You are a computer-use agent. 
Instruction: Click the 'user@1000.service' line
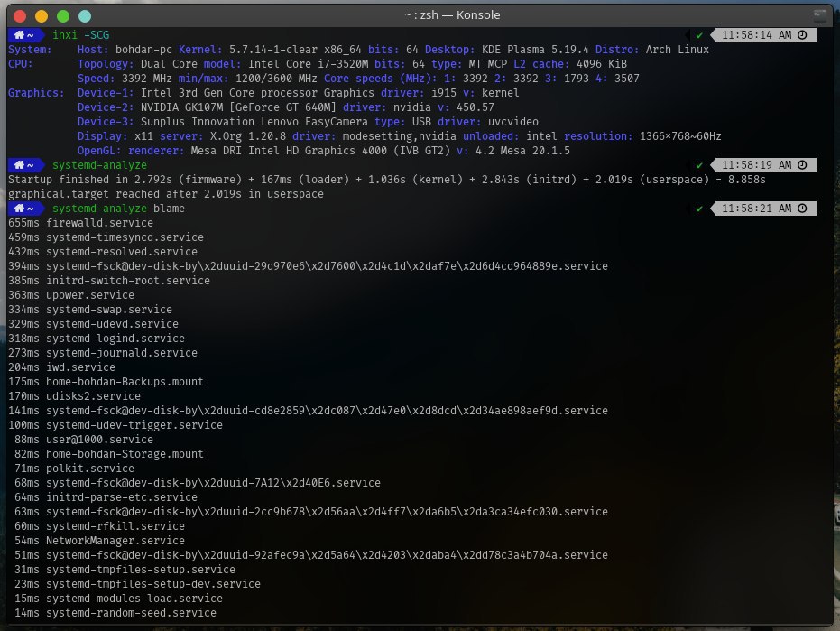84,440
